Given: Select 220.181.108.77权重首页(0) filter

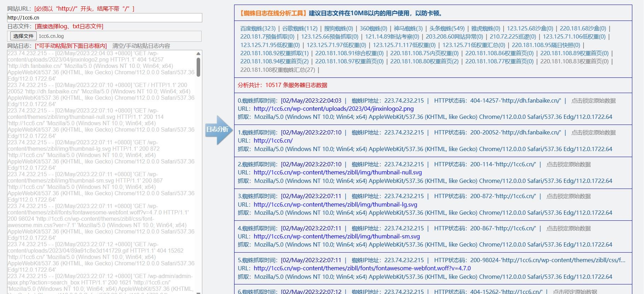Looking at the screenshot, I should (499, 61).
